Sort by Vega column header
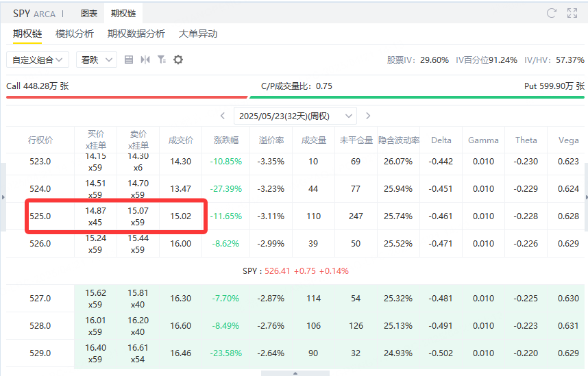Screen dimensions: 588x376 [569, 140]
